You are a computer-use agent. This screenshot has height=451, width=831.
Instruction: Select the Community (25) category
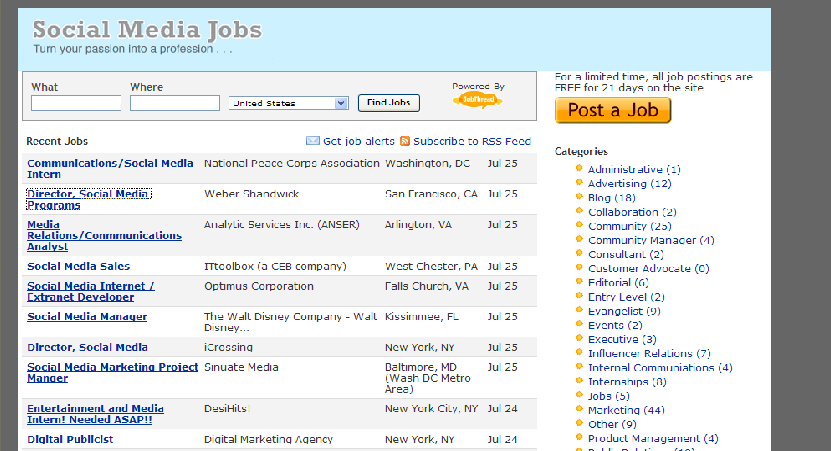click(630, 226)
